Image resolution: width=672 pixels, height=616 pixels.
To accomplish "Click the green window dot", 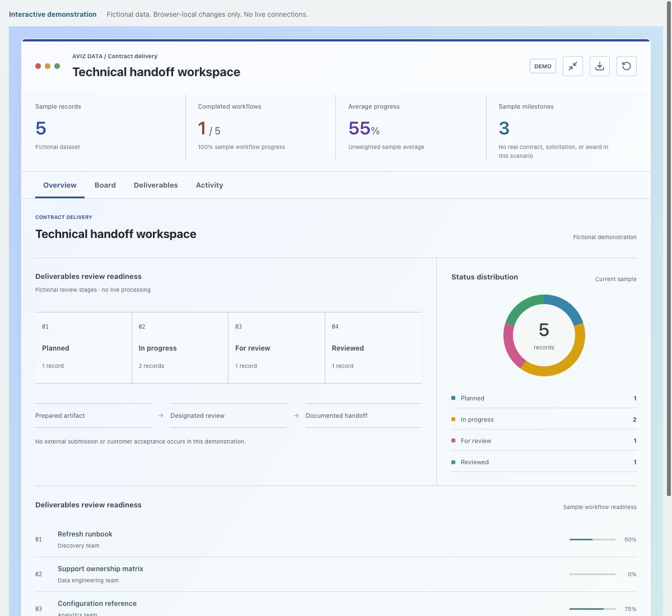I will coord(57,66).
